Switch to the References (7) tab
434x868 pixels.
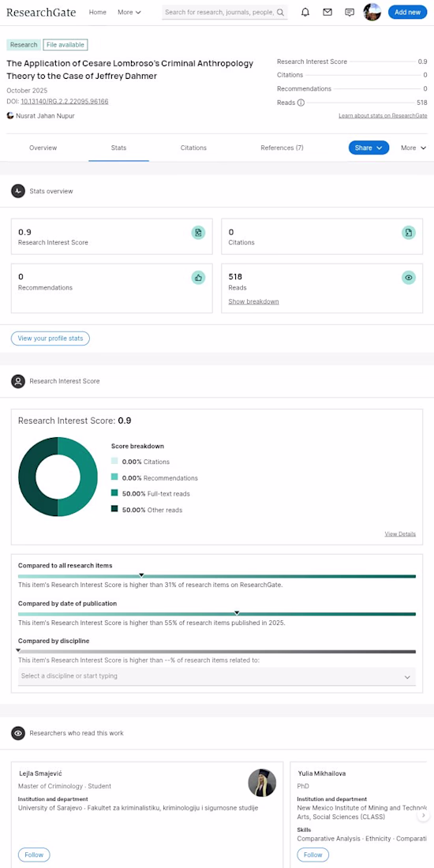pyautogui.click(x=282, y=148)
